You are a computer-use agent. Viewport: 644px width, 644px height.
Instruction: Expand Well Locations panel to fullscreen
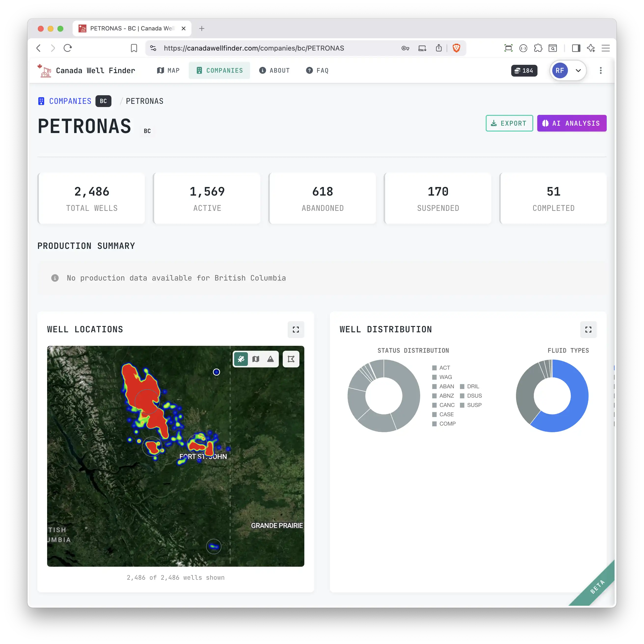(x=296, y=329)
